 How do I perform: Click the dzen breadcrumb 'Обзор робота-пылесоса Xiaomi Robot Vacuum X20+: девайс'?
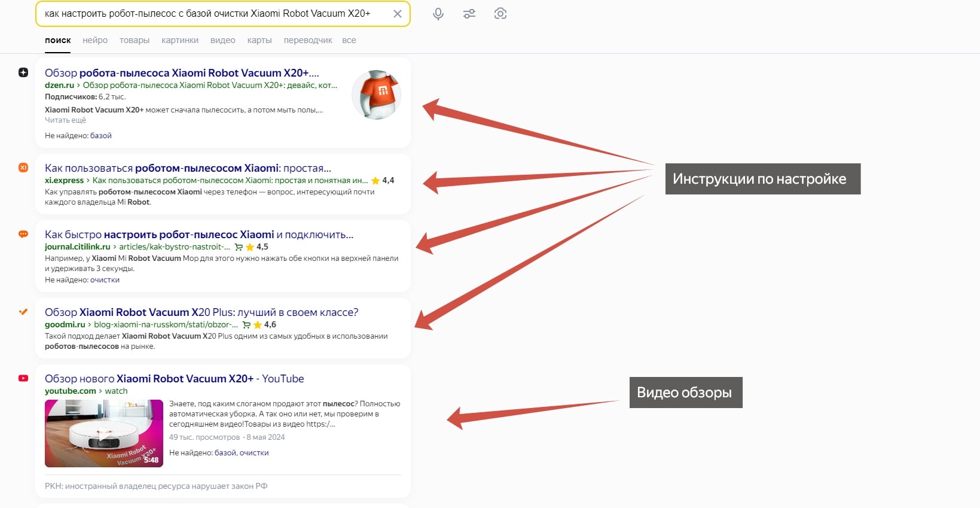click(210, 86)
